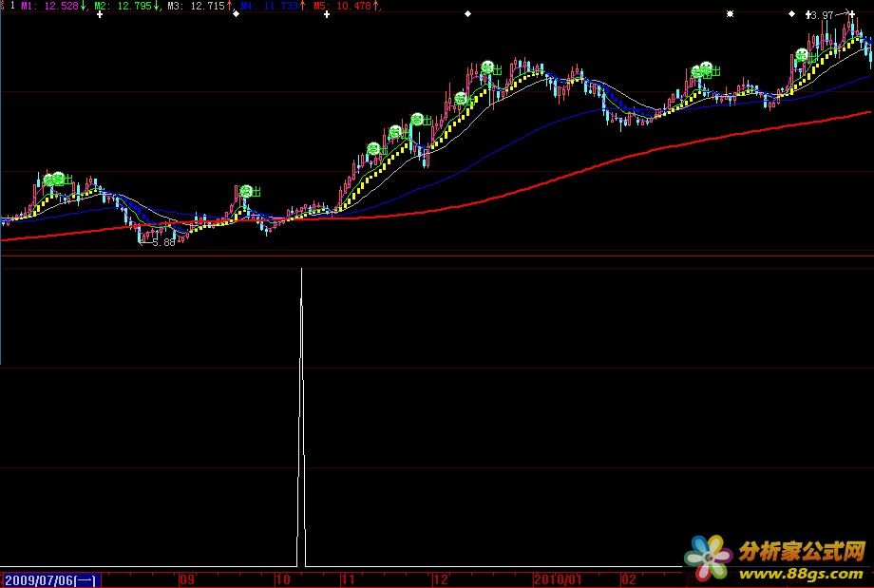
Task: Click the 11 month timeline label
Action: (348, 579)
